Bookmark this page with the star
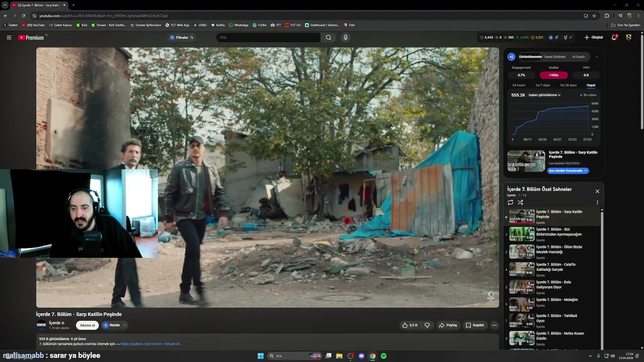The width and height of the screenshot is (644, 362). 594,16
